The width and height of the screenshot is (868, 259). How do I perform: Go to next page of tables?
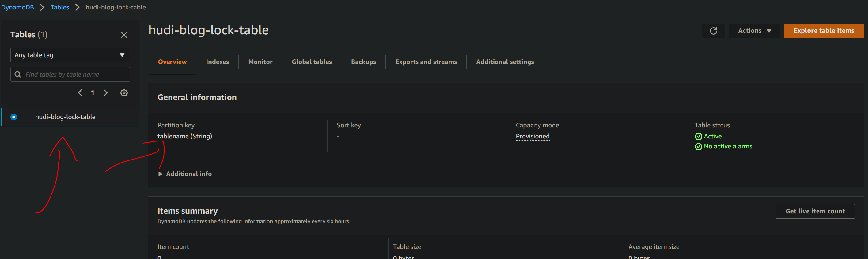tap(105, 93)
